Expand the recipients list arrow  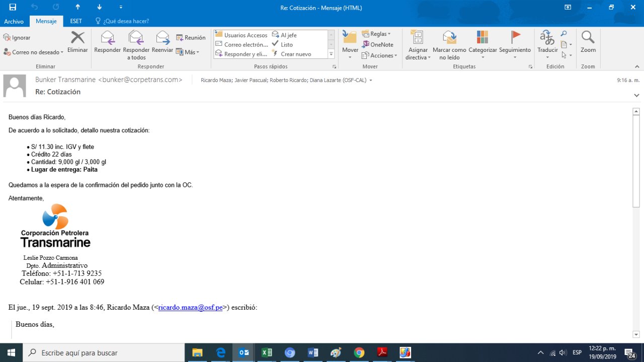point(371,80)
